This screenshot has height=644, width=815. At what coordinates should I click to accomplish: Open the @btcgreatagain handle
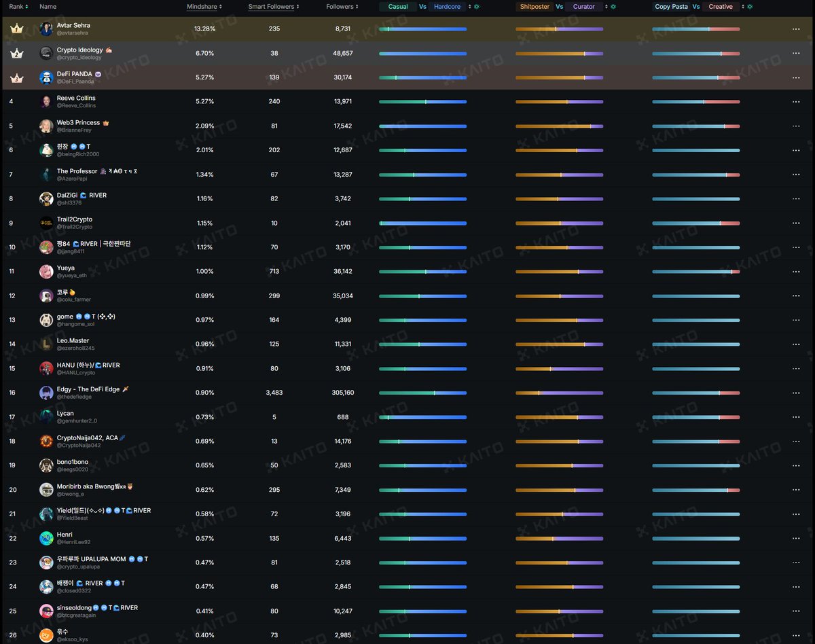coord(78,615)
